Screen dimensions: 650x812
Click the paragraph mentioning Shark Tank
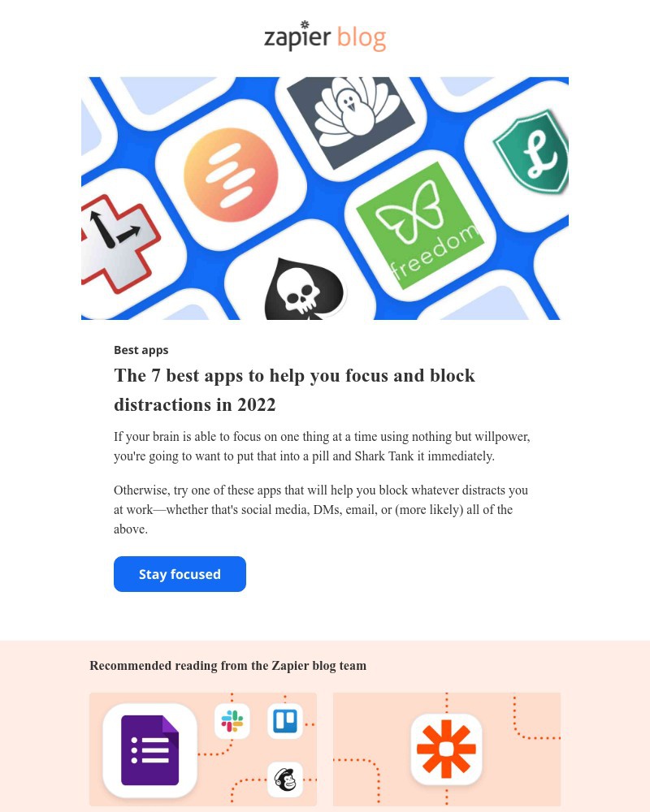(322, 447)
